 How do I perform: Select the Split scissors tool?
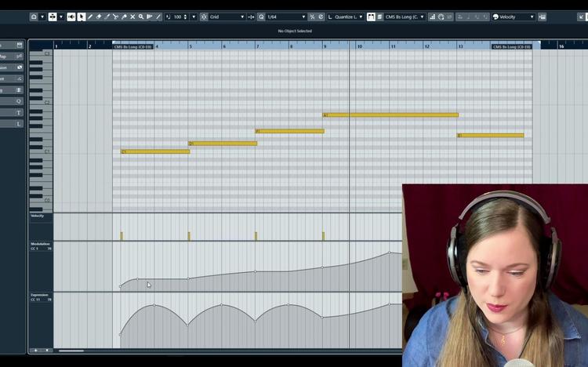click(x=115, y=17)
